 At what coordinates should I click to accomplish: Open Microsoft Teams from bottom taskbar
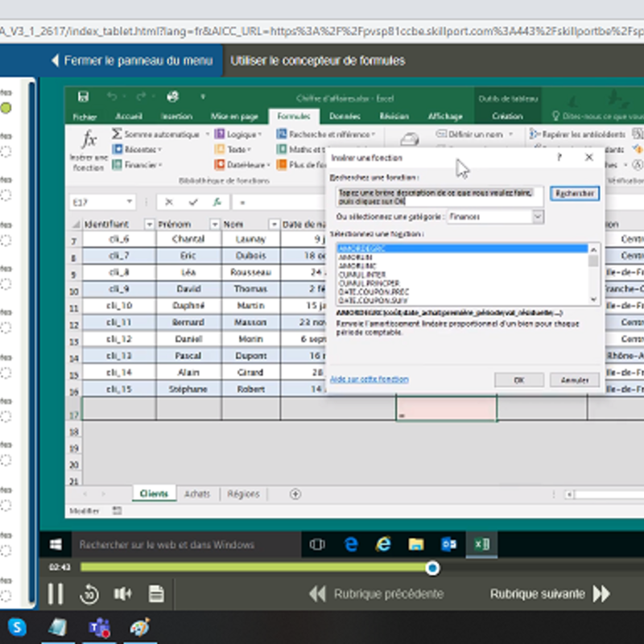click(x=99, y=628)
